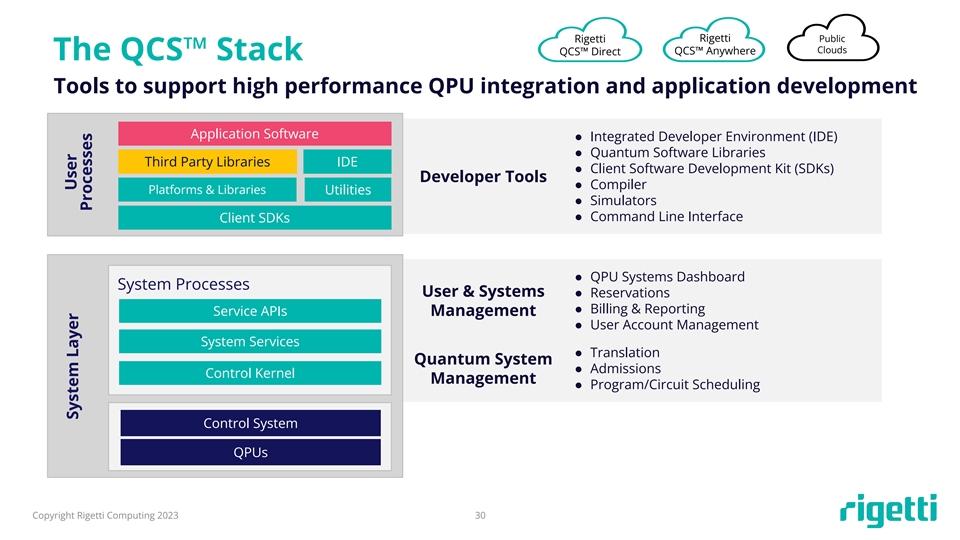Image resolution: width=960 pixels, height=540 pixels.
Task: Click the System Layer vertical label
Action: tap(73, 366)
